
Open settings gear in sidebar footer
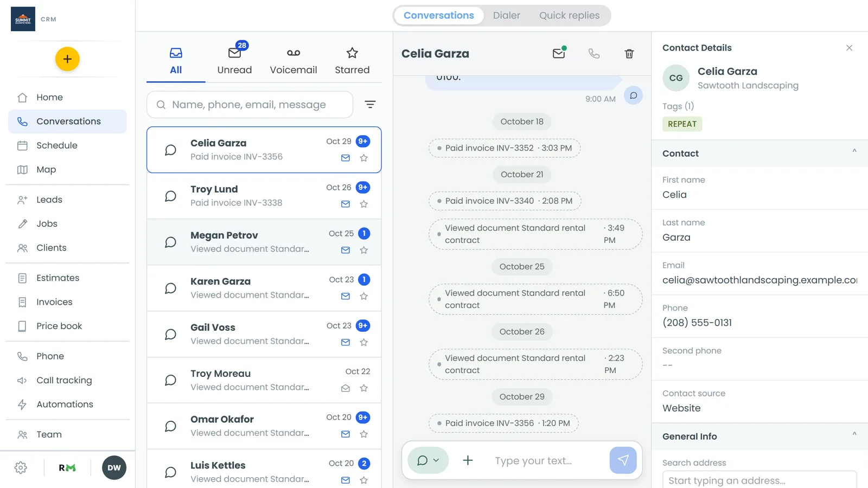(x=21, y=467)
